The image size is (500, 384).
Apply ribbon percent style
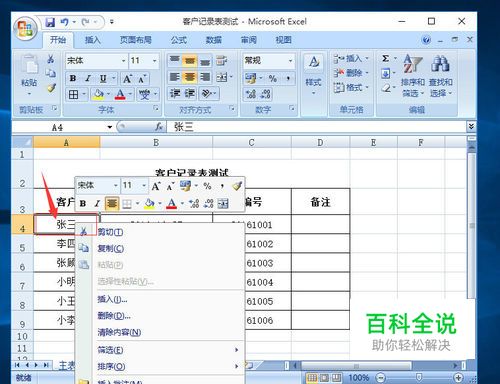pyautogui.click(x=273, y=78)
